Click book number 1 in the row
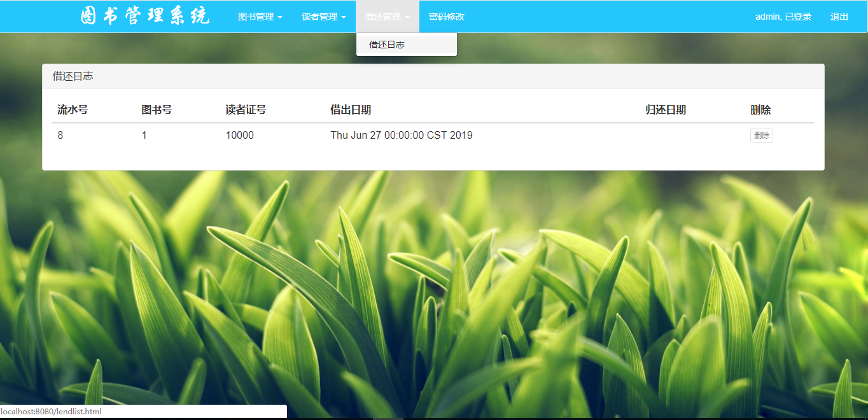The width and height of the screenshot is (868, 420). (x=144, y=135)
